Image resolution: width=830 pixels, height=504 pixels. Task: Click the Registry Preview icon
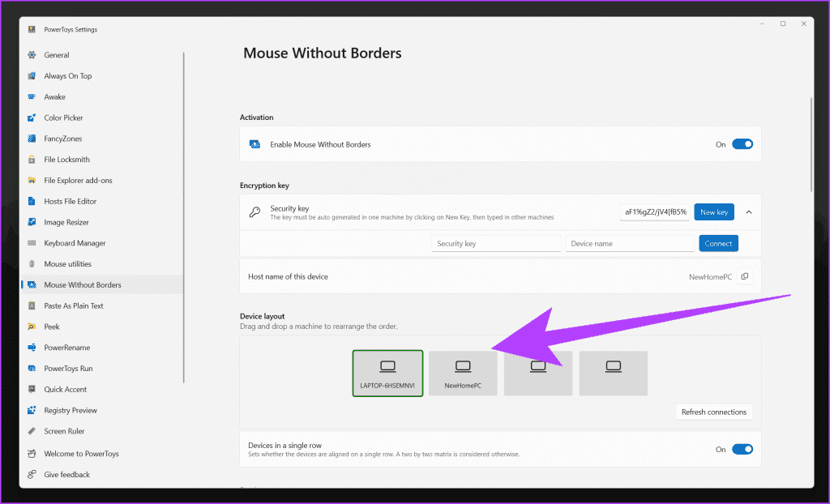[x=32, y=410]
